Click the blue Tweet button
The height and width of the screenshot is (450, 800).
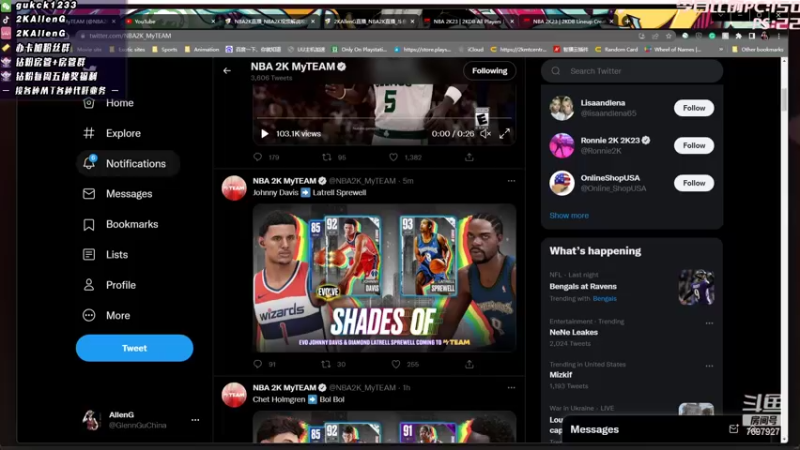[x=135, y=348]
